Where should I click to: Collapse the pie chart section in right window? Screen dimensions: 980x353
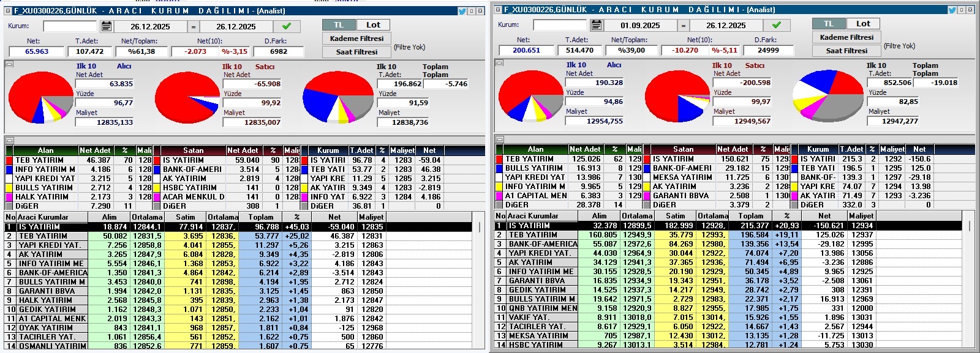(x=499, y=62)
